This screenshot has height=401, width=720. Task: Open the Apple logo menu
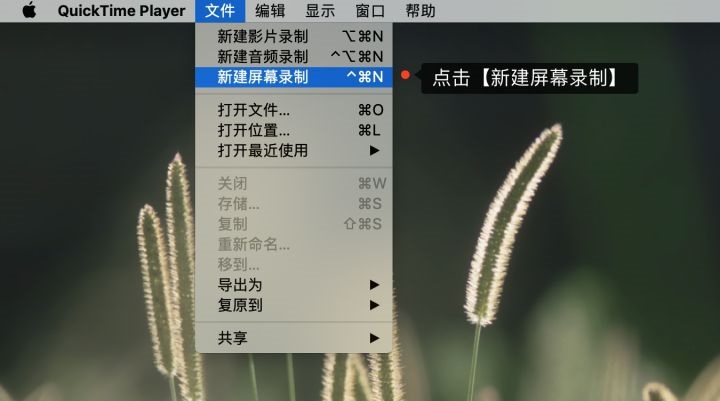click(x=29, y=10)
